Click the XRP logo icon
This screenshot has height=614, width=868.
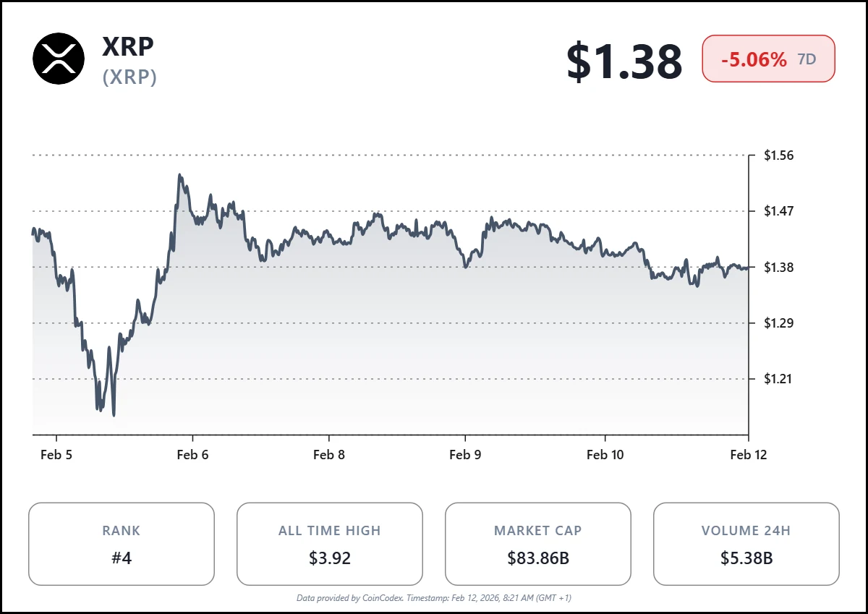(59, 59)
